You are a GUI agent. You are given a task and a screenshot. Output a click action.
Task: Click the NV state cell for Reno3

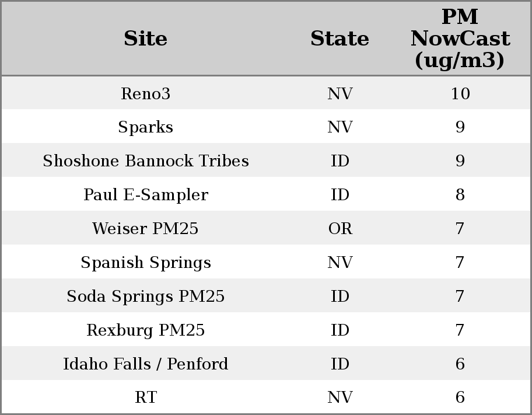(x=339, y=93)
